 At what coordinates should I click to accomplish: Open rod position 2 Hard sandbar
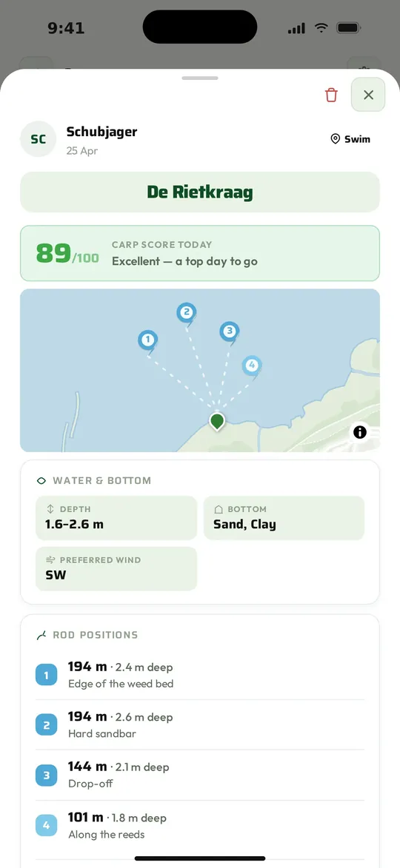pos(200,724)
